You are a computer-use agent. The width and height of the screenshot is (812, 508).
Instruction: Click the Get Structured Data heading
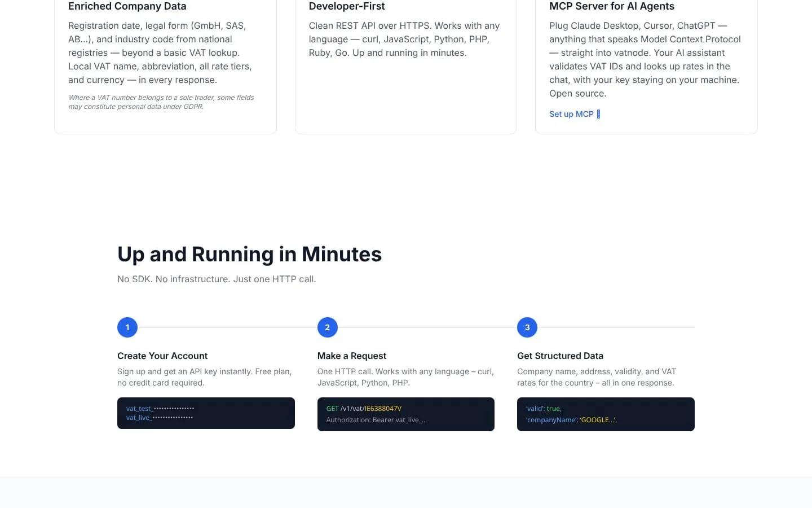pyautogui.click(x=560, y=356)
